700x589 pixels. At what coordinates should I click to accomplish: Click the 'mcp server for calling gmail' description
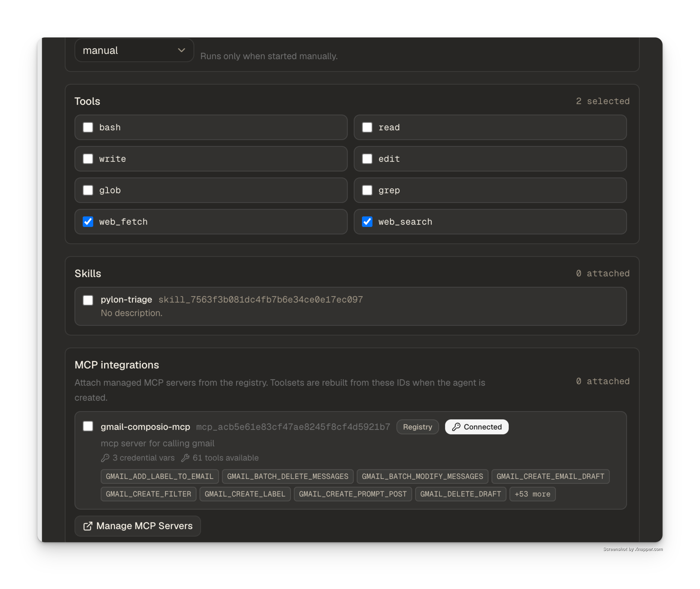[x=158, y=443]
